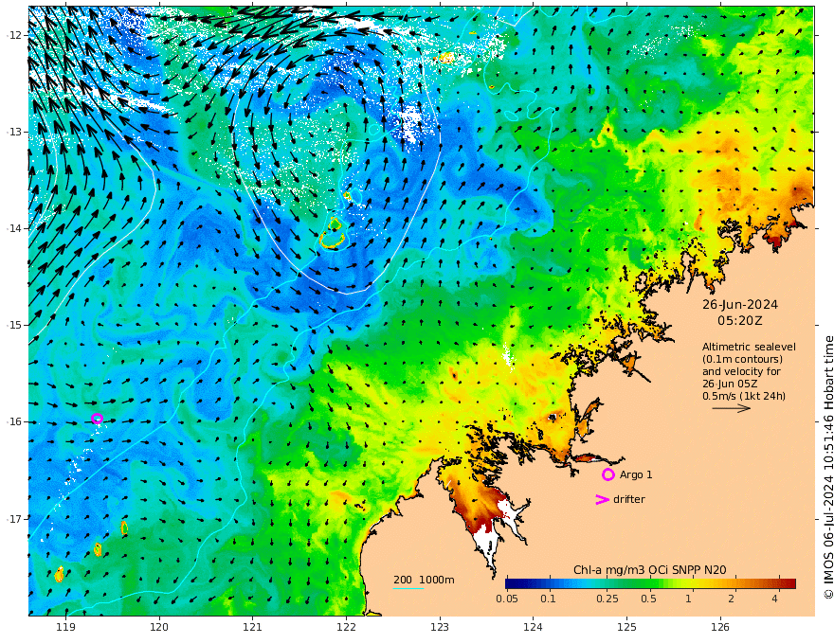Click the 'Altimetric sealevel' caption text
This screenshot has height=644, width=834.
[x=749, y=347]
